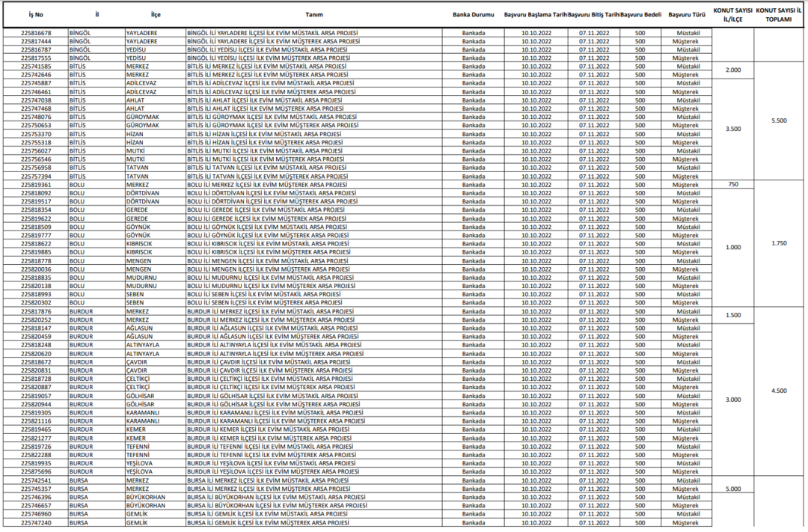Click the "İlçe" column header

155,14
